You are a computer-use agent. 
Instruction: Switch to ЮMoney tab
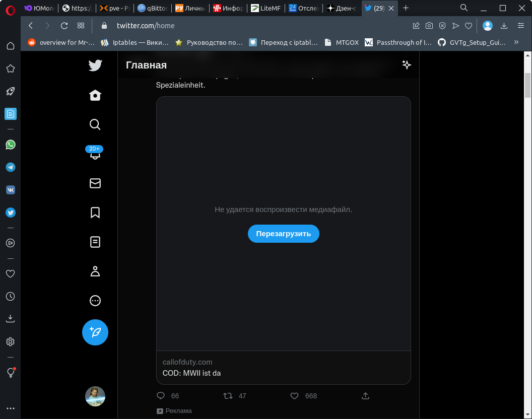click(x=40, y=8)
